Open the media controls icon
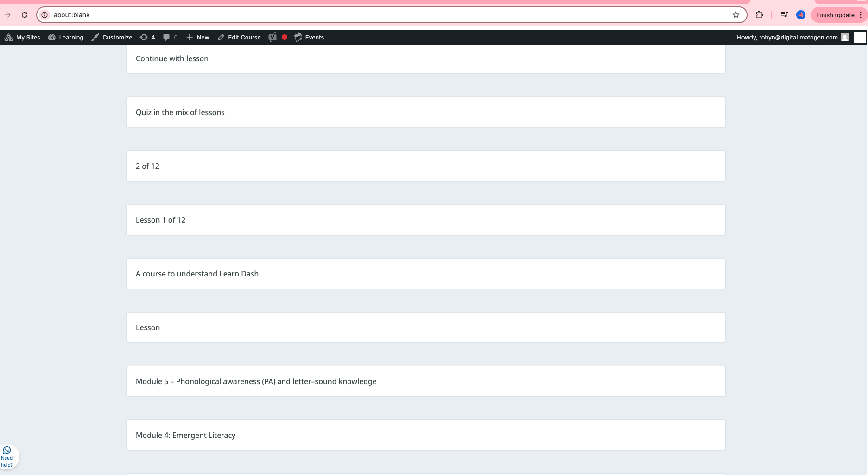Image resolution: width=868 pixels, height=475 pixels. coord(784,15)
